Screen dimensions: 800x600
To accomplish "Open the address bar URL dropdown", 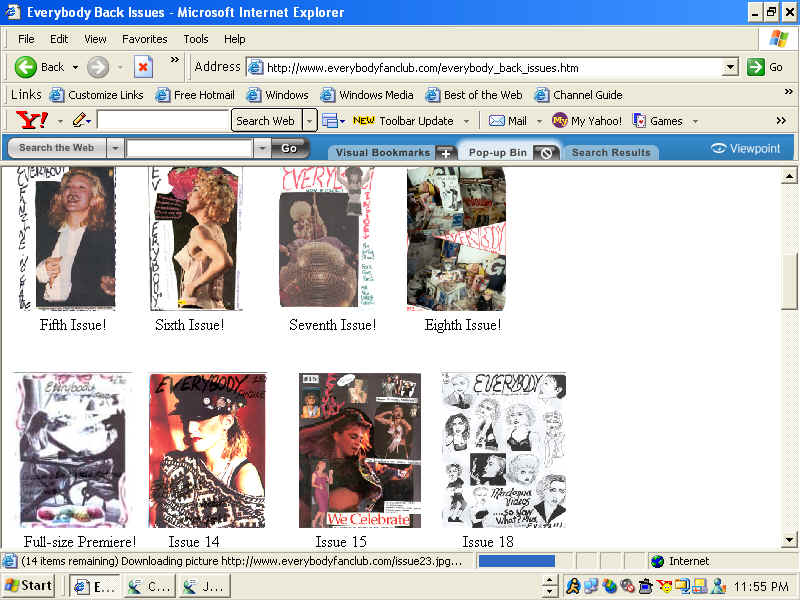I will click(x=731, y=67).
